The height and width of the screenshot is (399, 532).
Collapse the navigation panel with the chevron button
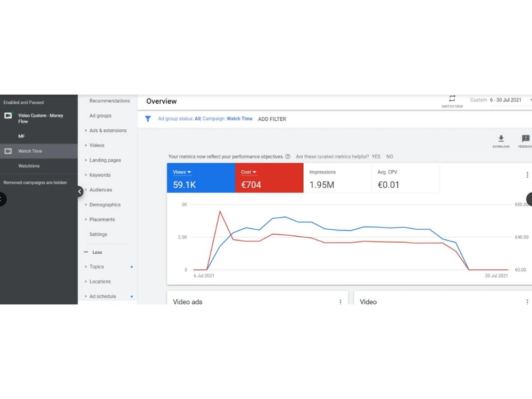click(x=80, y=192)
